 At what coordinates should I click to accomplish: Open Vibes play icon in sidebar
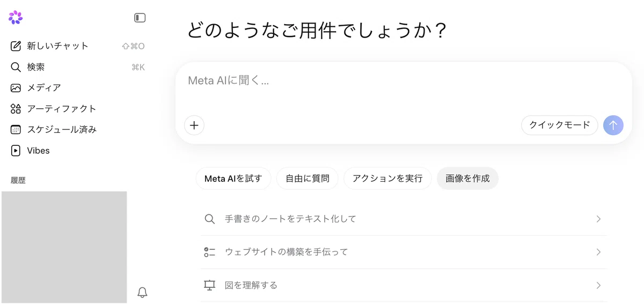(16, 151)
